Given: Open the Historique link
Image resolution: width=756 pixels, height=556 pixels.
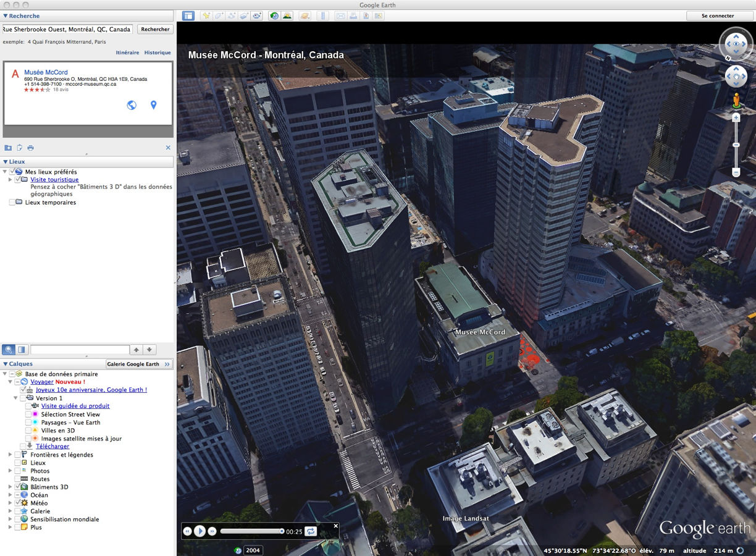Looking at the screenshot, I should click(157, 53).
